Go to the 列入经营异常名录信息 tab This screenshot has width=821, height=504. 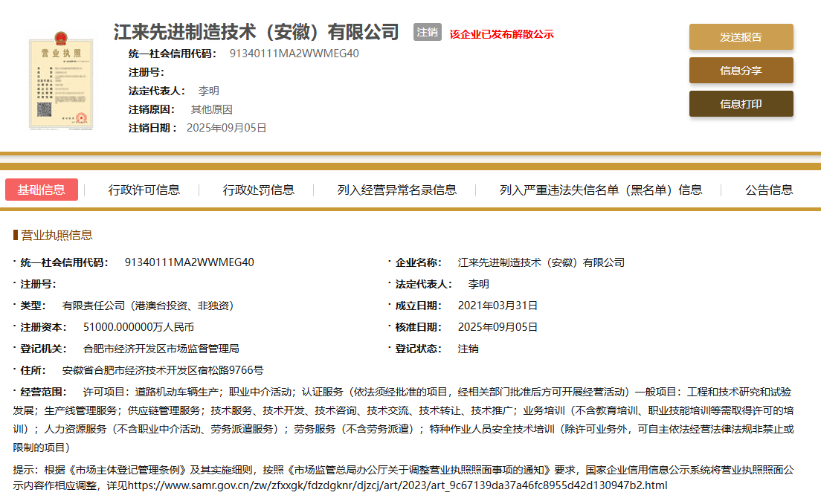tap(397, 190)
